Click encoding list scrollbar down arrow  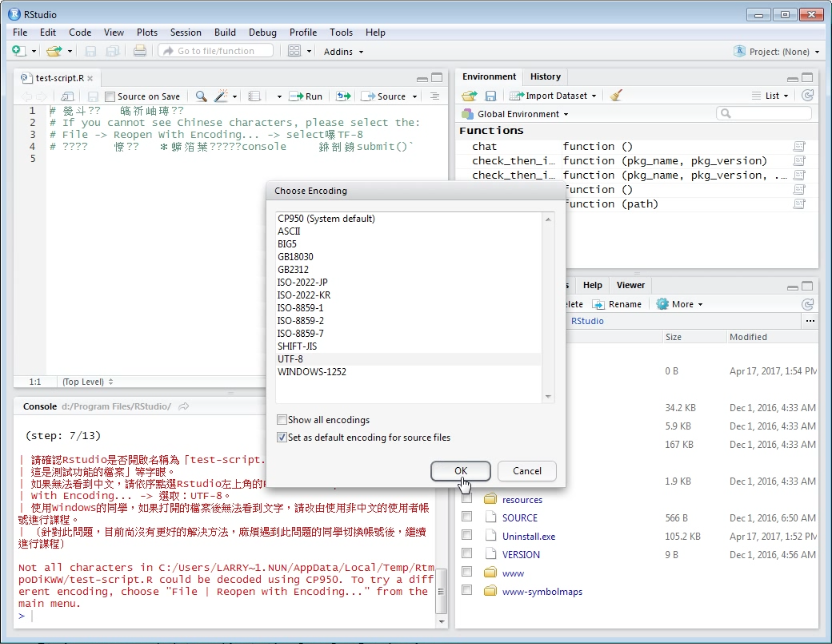(x=548, y=397)
